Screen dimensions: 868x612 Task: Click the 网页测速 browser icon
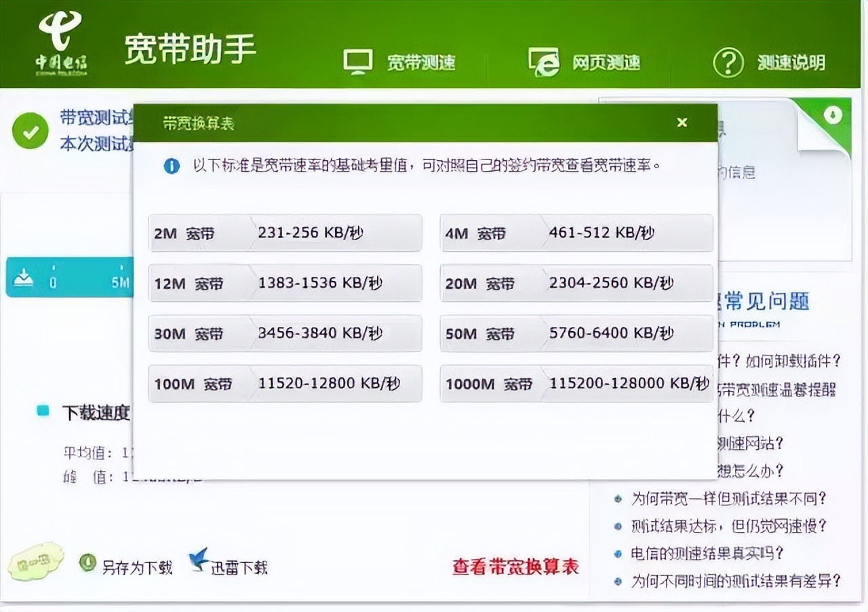pos(542,61)
